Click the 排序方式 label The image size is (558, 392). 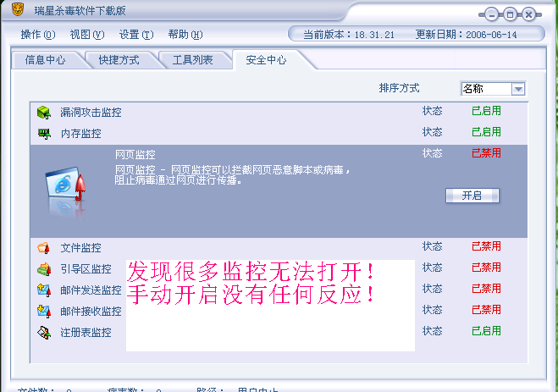click(x=400, y=88)
